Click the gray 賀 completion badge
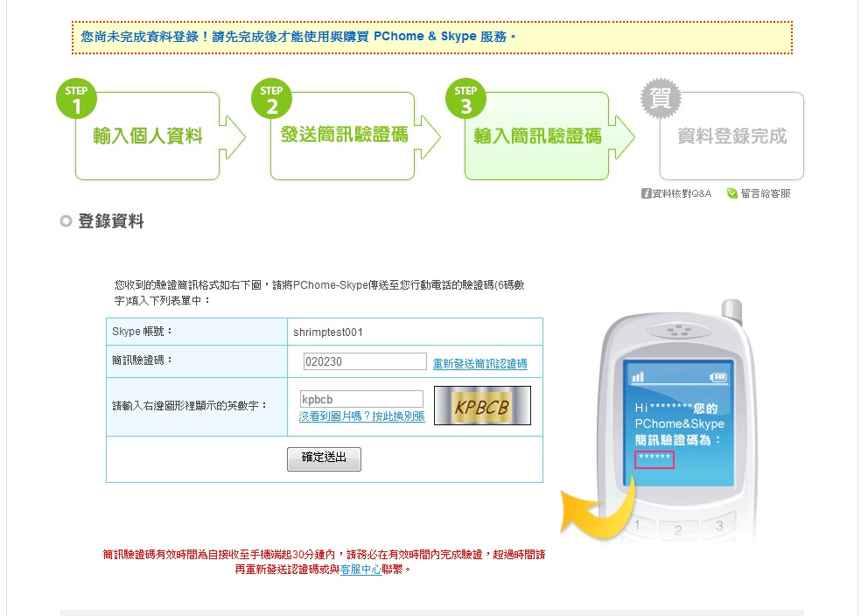This screenshot has width=868, height=616. point(661,99)
